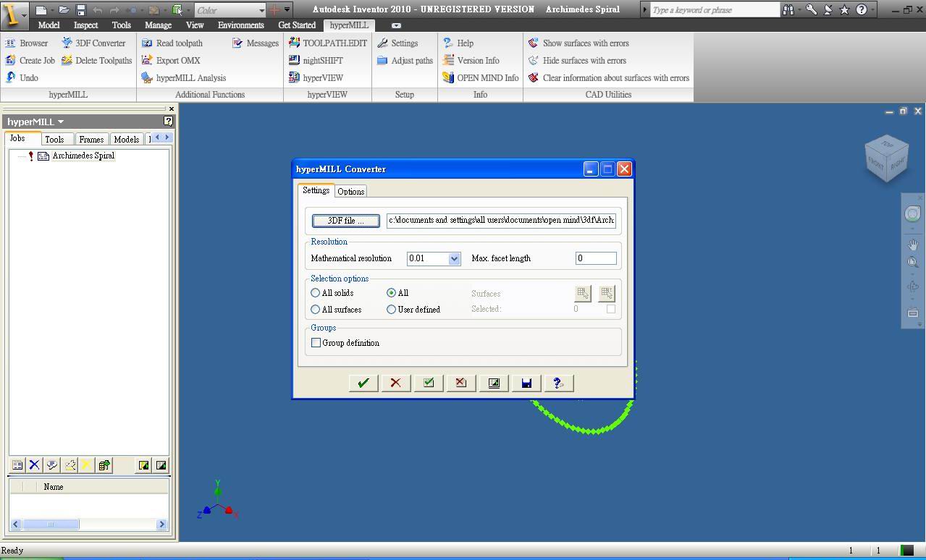
Task: Show surfaces with errors
Action: point(578,43)
